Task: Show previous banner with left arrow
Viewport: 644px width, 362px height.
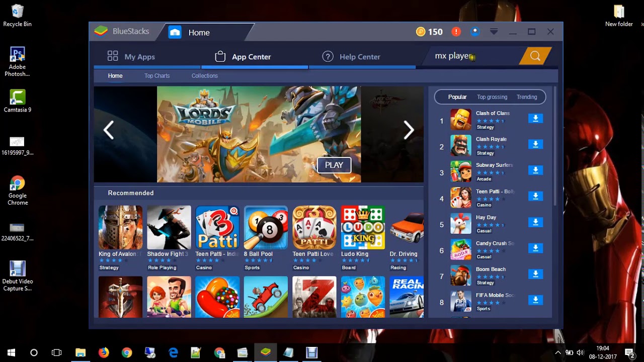Action: [109, 130]
